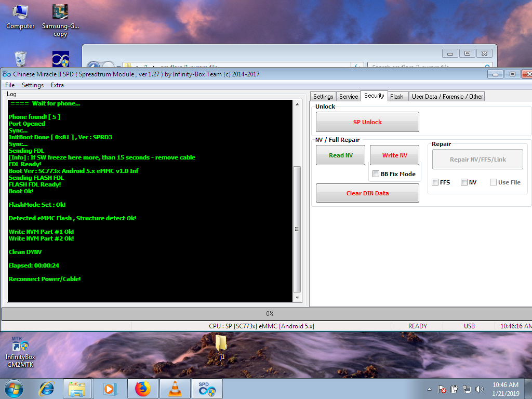Open User Data / Forensic / Other tab
The height and width of the screenshot is (399, 532).
[x=447, y=97]
